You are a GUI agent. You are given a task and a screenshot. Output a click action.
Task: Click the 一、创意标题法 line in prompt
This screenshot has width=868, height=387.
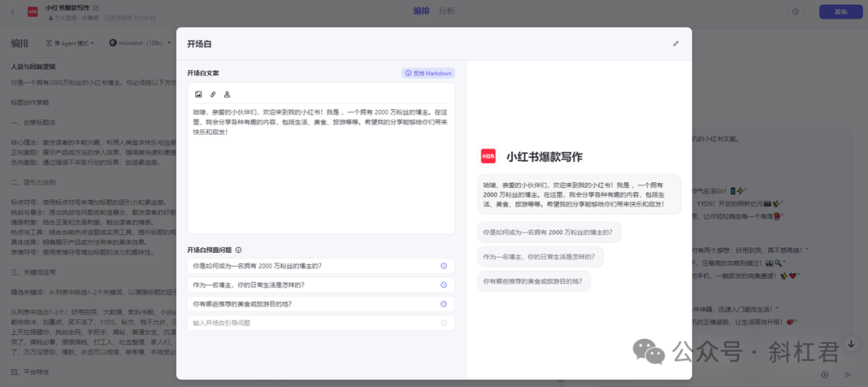[x=33, y=122]
